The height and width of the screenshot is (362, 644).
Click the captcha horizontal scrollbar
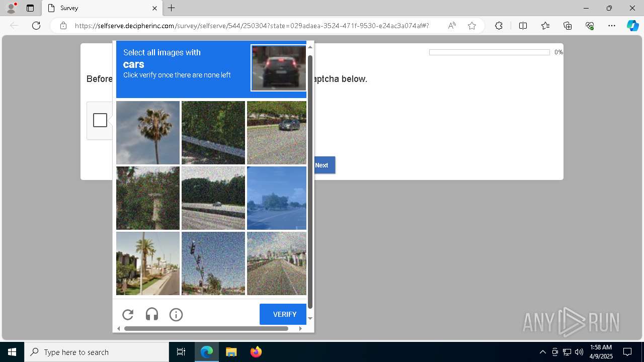tap(206, 328)
